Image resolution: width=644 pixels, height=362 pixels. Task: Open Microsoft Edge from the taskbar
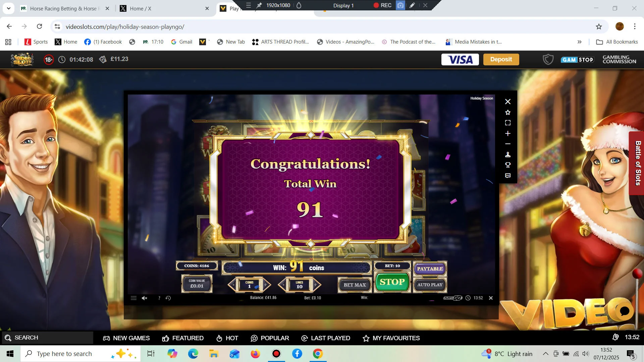tap(193, 354)
